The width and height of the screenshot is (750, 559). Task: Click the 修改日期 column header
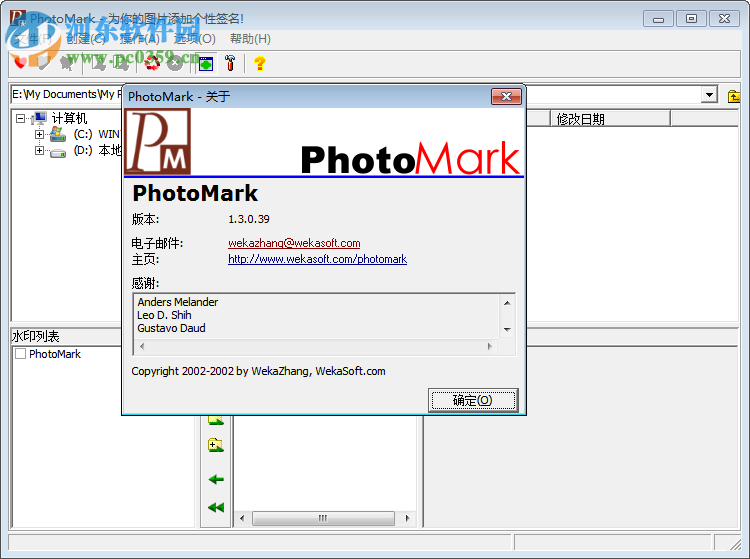610,119
